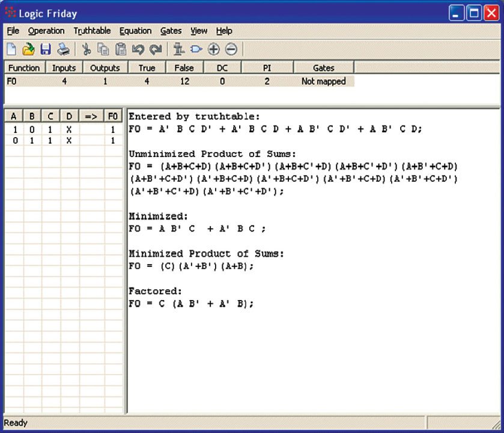This screenshot has width=504, height=433.
Task: Copy the minimized equation
Action: tap(103, 49)
